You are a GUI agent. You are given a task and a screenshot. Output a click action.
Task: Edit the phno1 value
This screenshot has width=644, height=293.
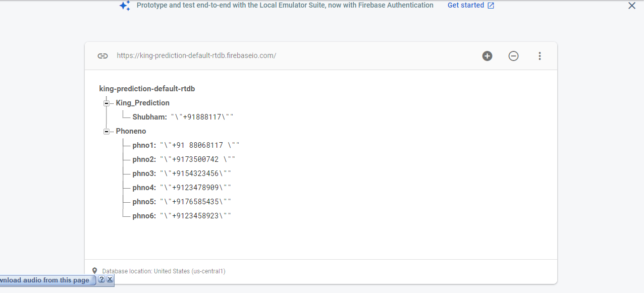point(199,145)
